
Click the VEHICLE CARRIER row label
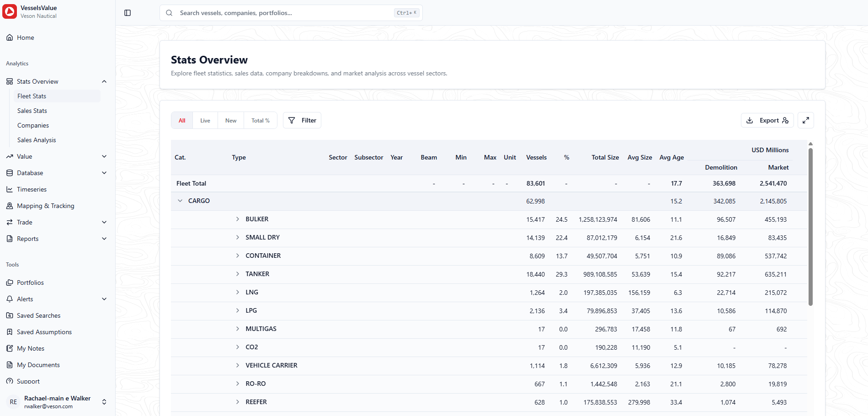(x=272, y=365)
